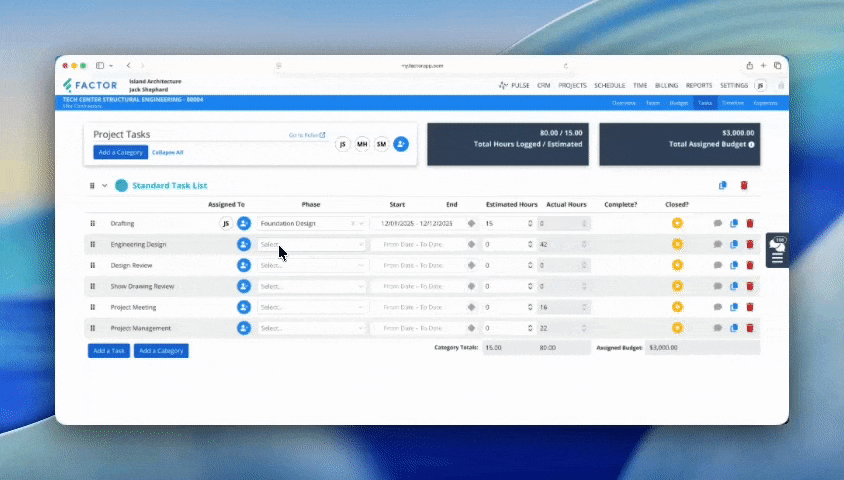
Task: Change Standard Task List color circle
Action: coord(122,186)
